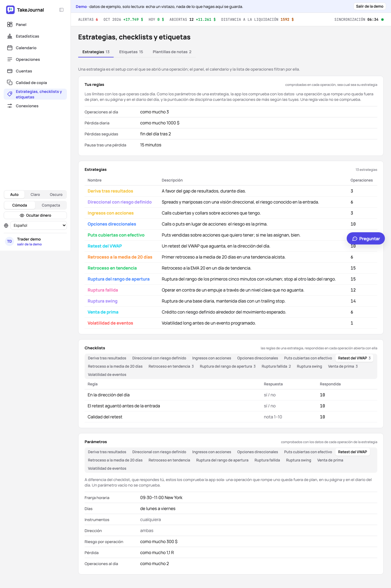
Task: Click the Calidad del retest rule row
Action: [x=231, y=417]
